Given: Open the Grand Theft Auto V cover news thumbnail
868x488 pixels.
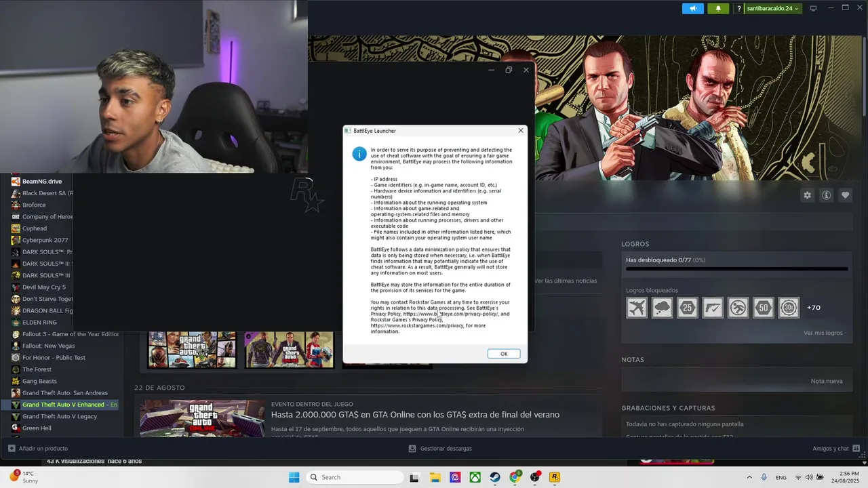Looking at the screenshot, I should click(x=192, y=350).
